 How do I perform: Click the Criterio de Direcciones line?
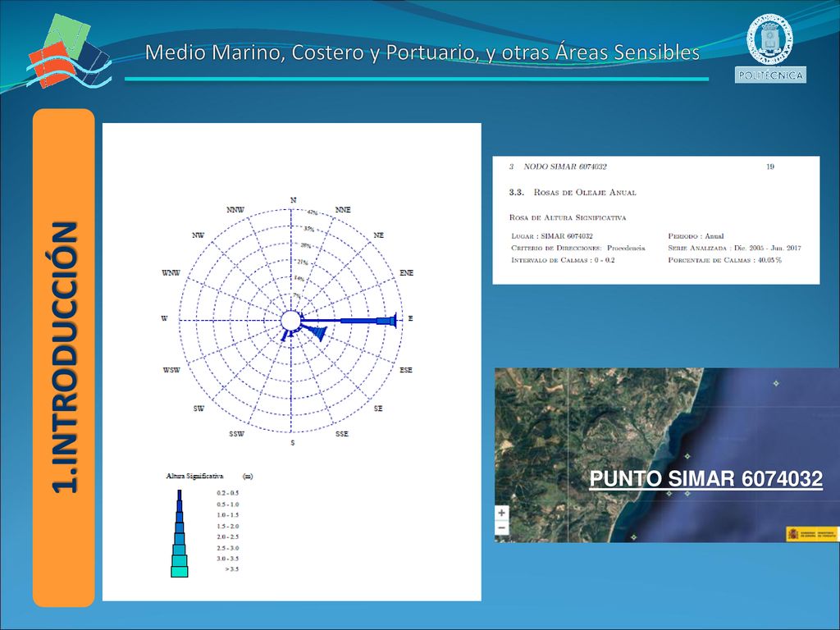(x=578, y=248)
